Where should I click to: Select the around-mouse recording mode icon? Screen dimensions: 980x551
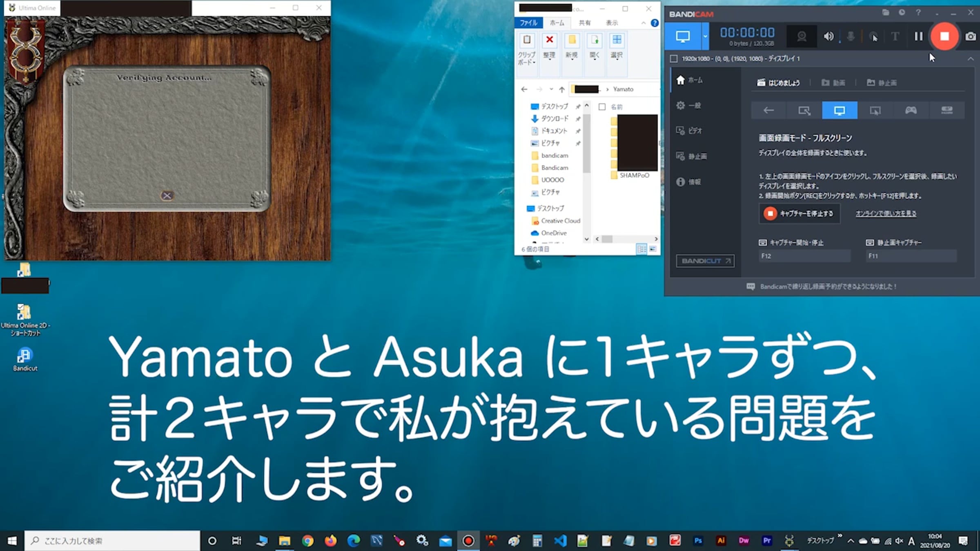(875, 110)
